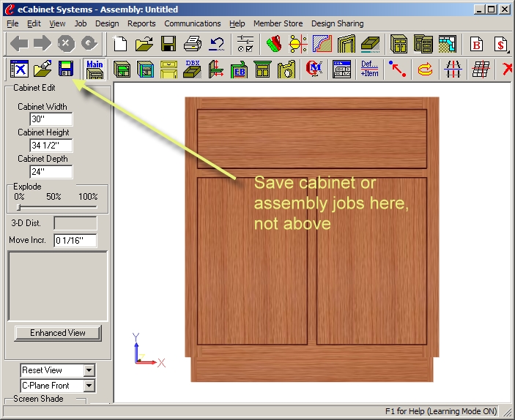Click the vertical guide lines icon

coord(453,69)
